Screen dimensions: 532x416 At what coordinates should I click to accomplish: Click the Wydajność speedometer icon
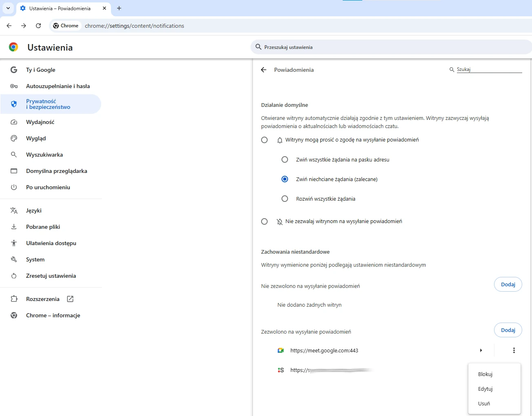point(14,122)
